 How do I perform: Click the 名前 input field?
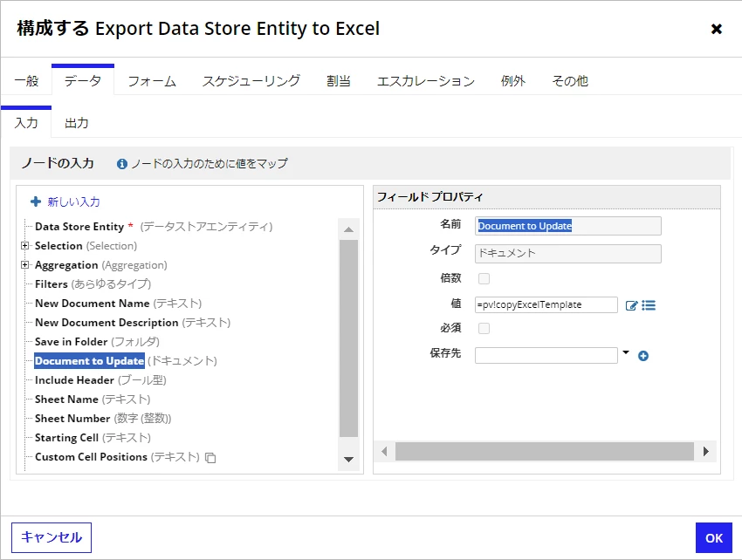pyautogui.click(x=568, y=226)
